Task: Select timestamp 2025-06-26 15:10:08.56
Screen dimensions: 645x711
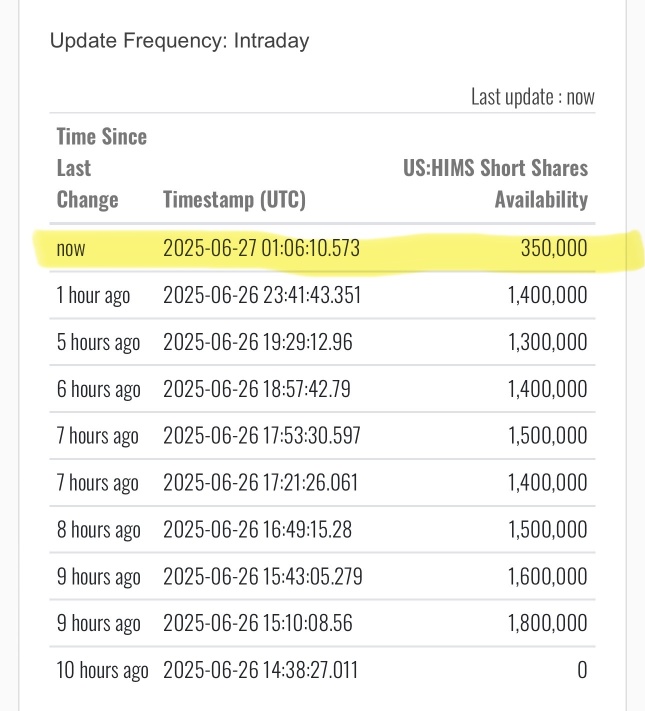Action: (258, 623)
